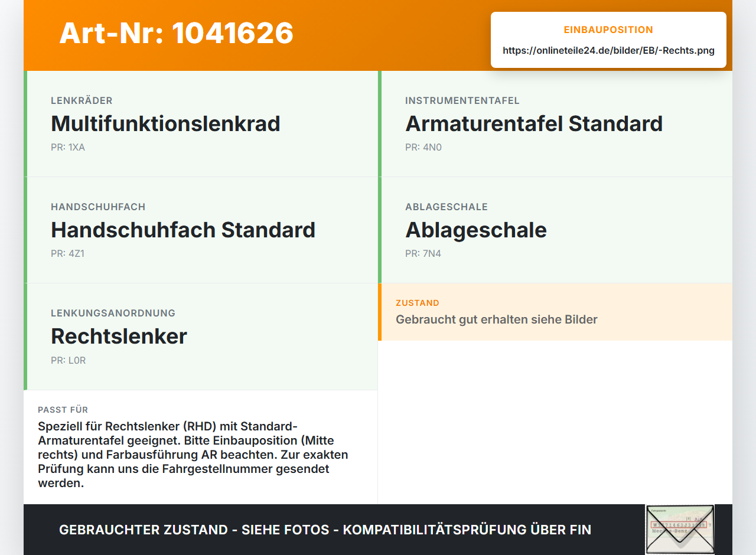Click the PR: 4Z1 code
This screenshot has height=555, width=756.
tap(69, 254)
